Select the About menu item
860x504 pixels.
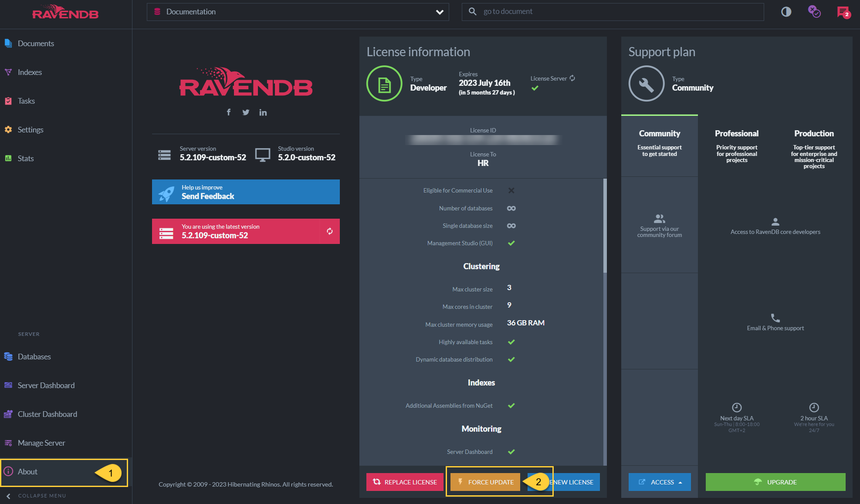coord(64,472)
